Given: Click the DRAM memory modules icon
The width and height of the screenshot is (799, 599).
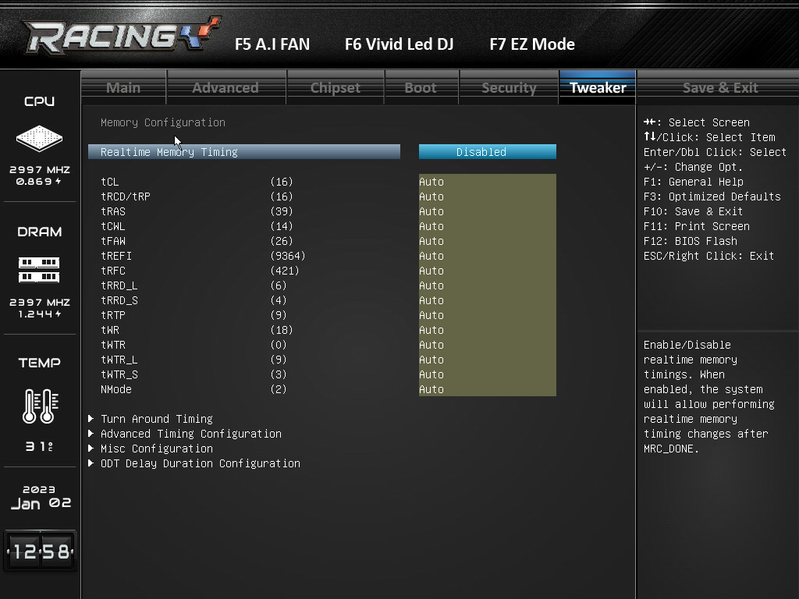Looking at the screenshot, I should [39, 269].
